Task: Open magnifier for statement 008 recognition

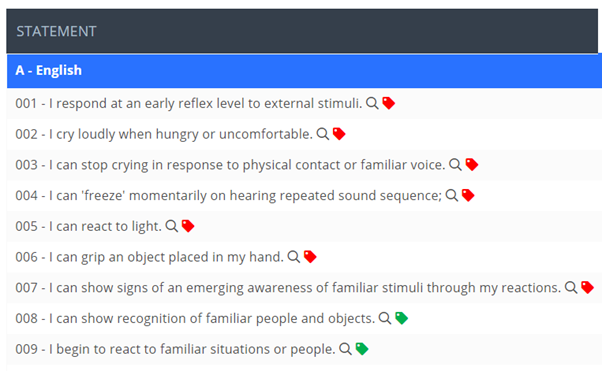Action: [385, 318]
